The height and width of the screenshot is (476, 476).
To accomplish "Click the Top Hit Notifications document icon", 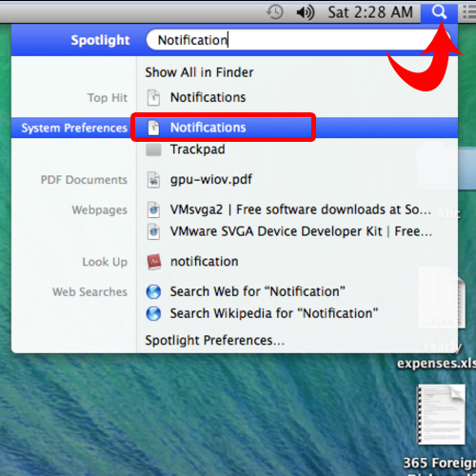I will click(153, 97).
